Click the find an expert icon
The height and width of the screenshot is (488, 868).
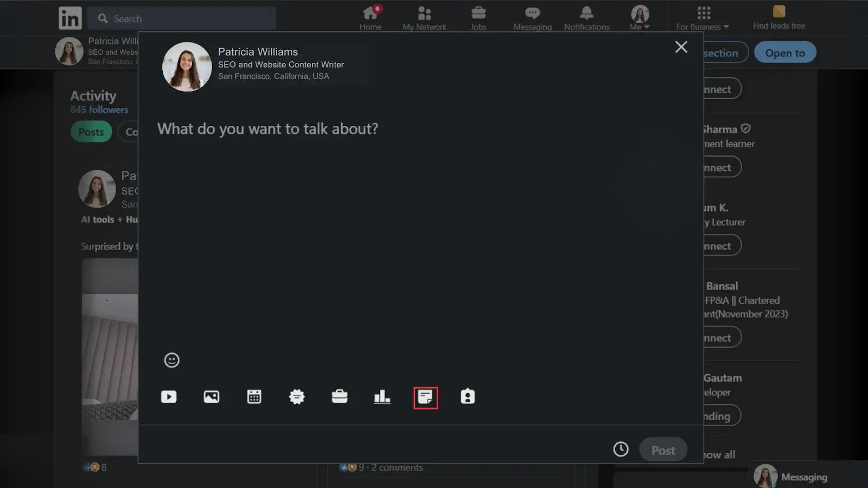click(468, 397)
